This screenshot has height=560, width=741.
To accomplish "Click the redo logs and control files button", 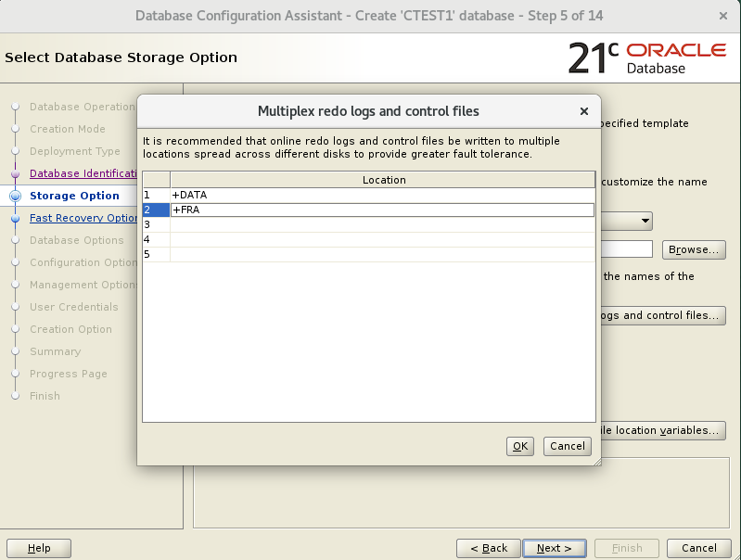I will (x=662, y=315).
